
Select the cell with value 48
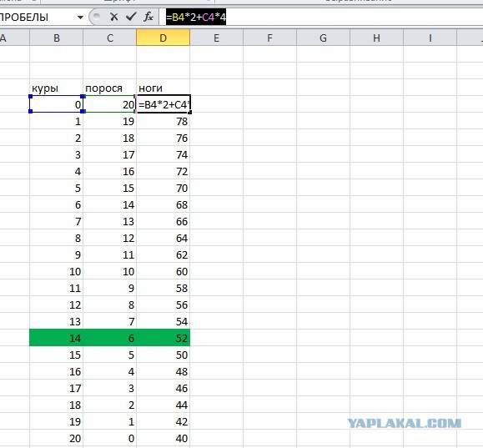[x=164, y=371]
